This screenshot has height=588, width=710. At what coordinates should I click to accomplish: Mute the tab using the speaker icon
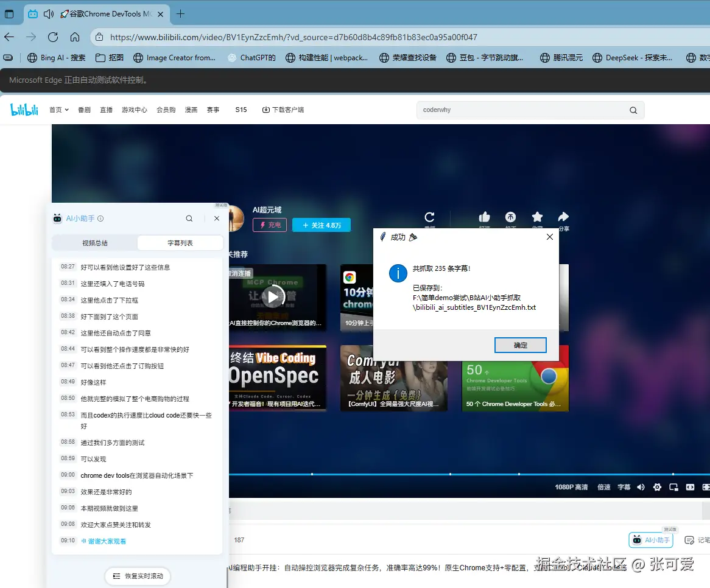pos(48,14)
